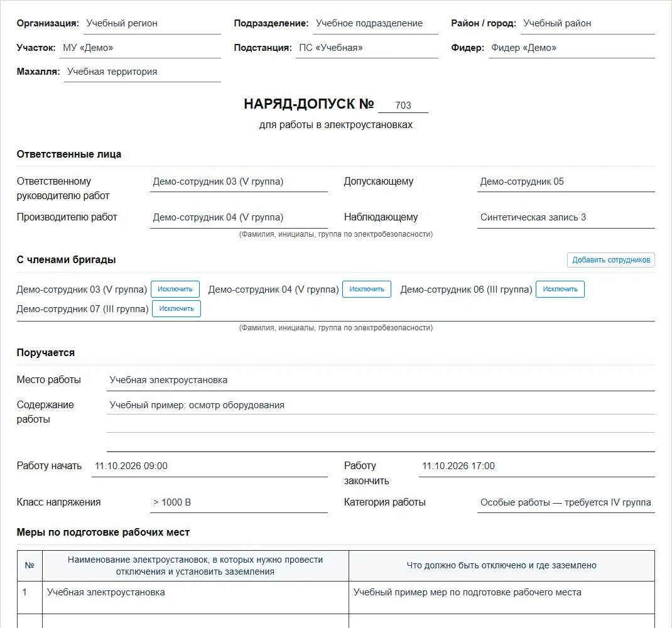Click the Махалля field 'Учебная территория'
The width and height of the screenshot is (672, 628).
click(143, 72)
